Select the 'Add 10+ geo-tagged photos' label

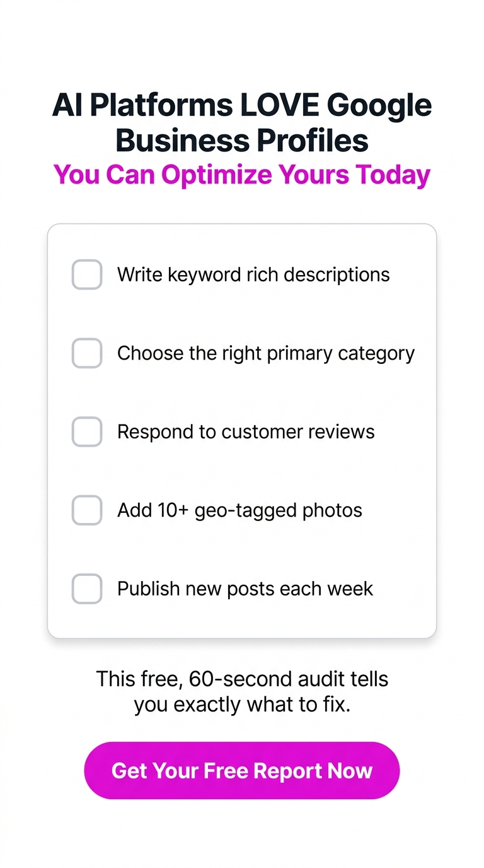tap(239, 510)
